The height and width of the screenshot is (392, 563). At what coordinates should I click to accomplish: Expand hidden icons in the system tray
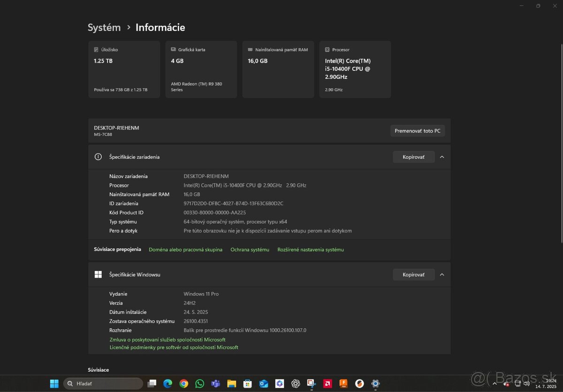(494, 383)
